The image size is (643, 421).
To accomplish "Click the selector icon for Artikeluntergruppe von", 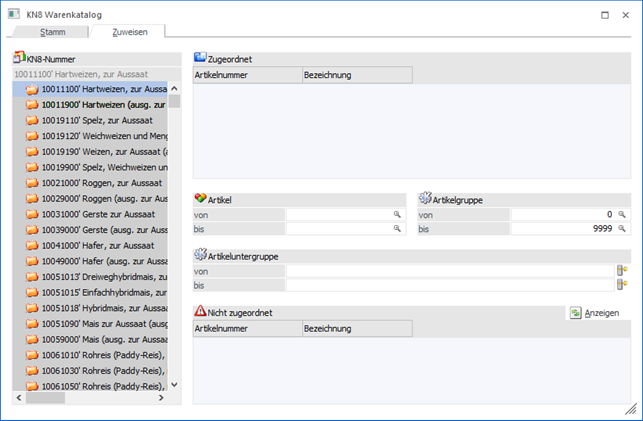I will point(622,271).
